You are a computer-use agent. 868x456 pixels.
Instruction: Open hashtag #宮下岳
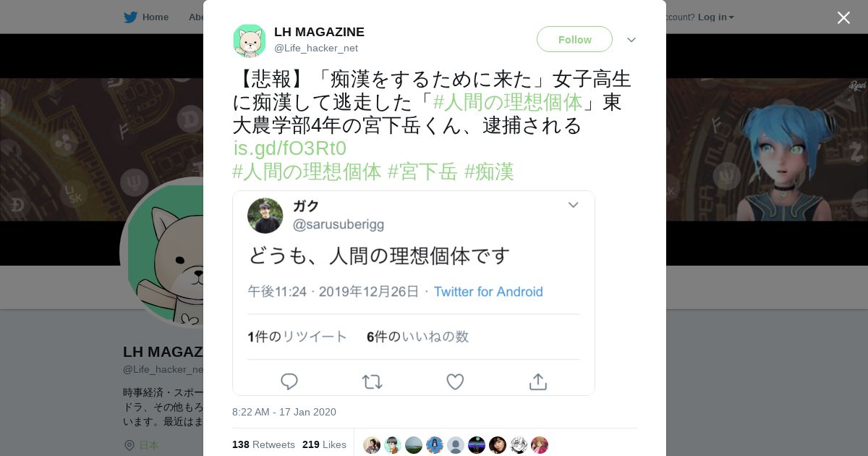[422, 172]
